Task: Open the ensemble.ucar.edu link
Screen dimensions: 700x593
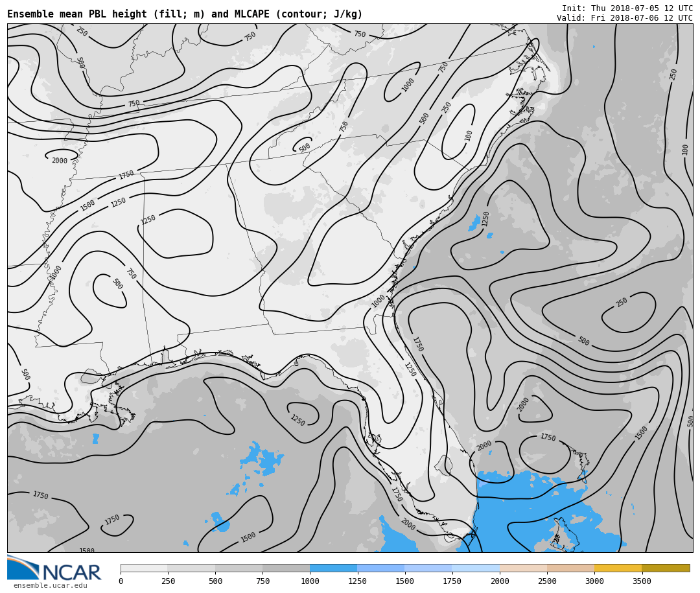Action: coord(50,586)
